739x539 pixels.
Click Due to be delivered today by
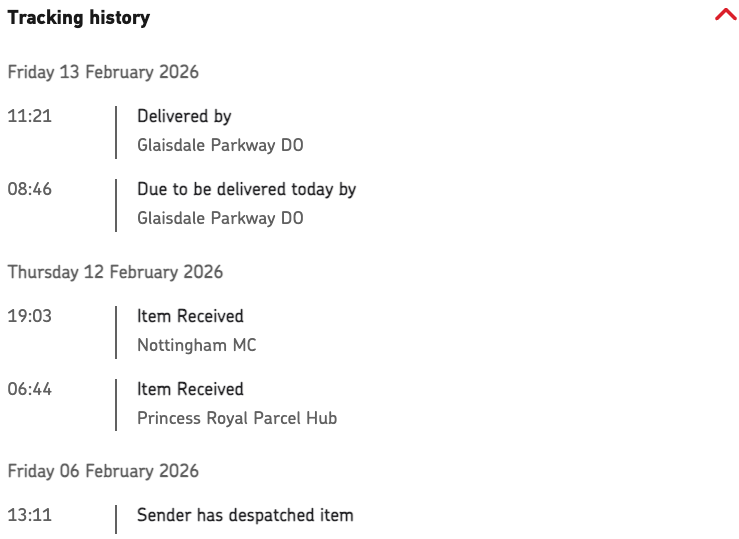coord(246,189)
